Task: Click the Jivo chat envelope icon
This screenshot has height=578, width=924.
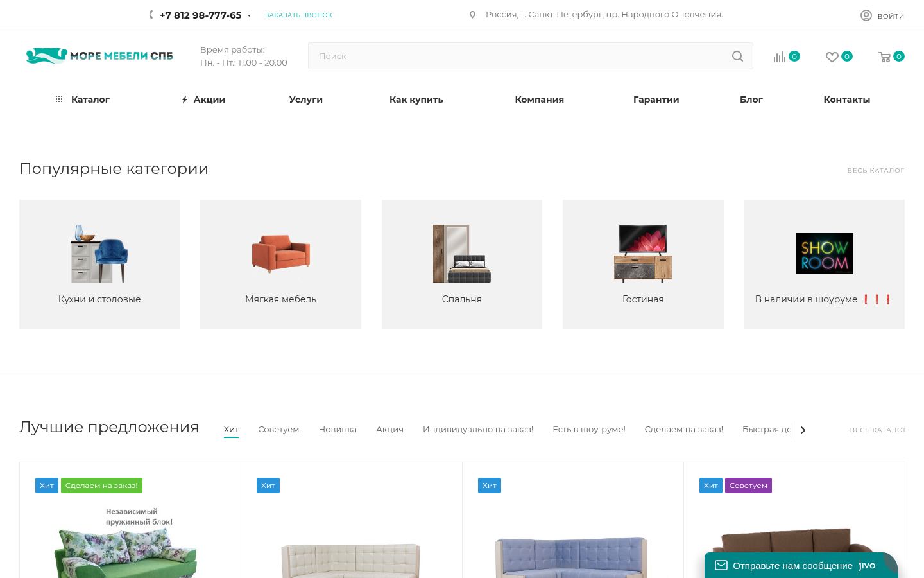Action: 721,565
